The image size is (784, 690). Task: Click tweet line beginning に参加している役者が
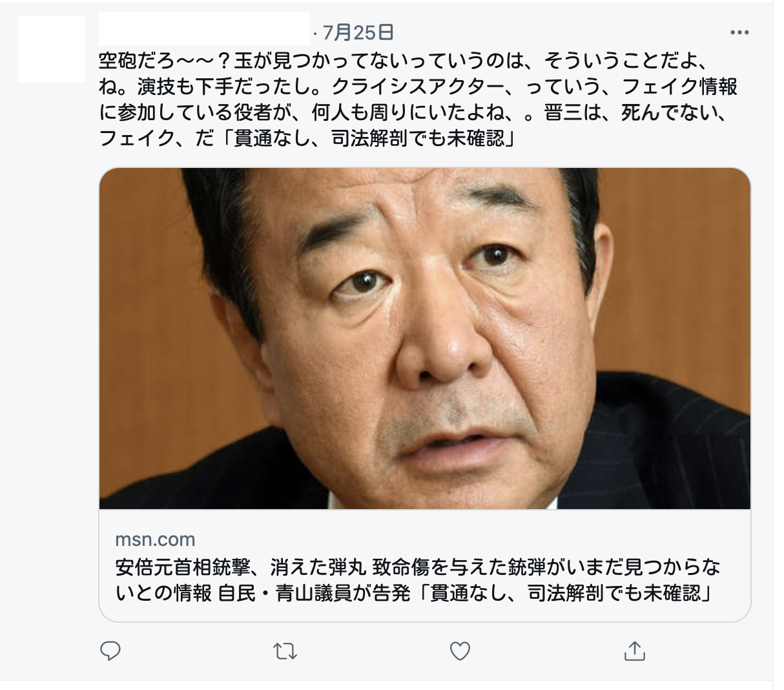[x=413, y=112]
